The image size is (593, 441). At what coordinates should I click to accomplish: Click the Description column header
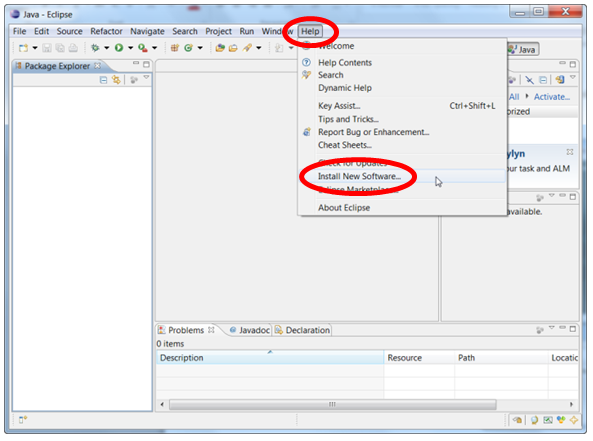pos(270,358)
